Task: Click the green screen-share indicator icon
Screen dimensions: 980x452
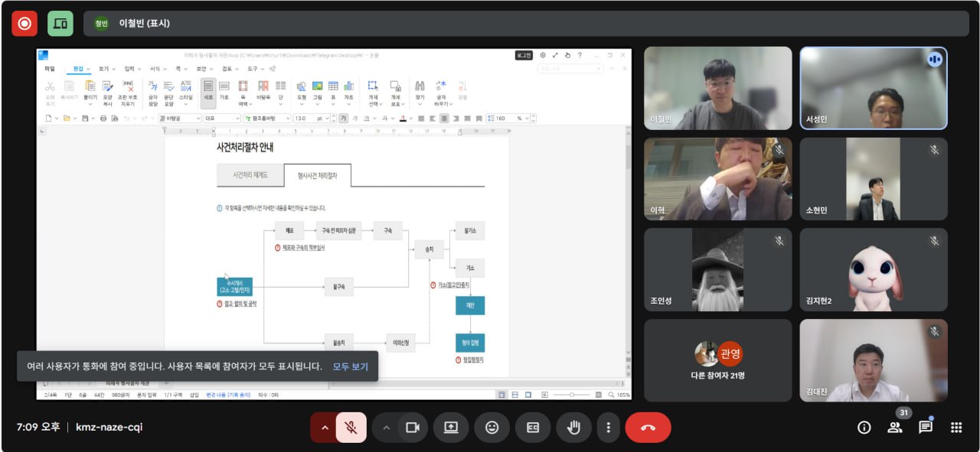Action: pyautogui.click(x=60, y=23)
